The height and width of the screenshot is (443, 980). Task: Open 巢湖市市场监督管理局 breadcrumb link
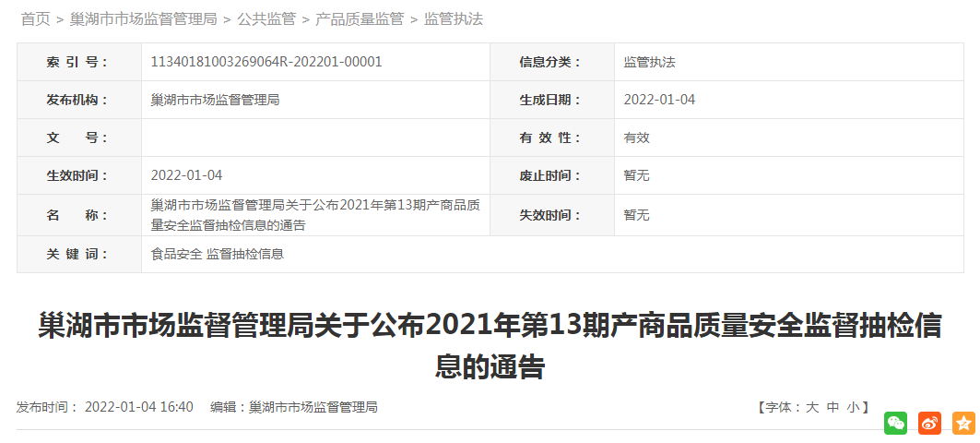[143, 19]
